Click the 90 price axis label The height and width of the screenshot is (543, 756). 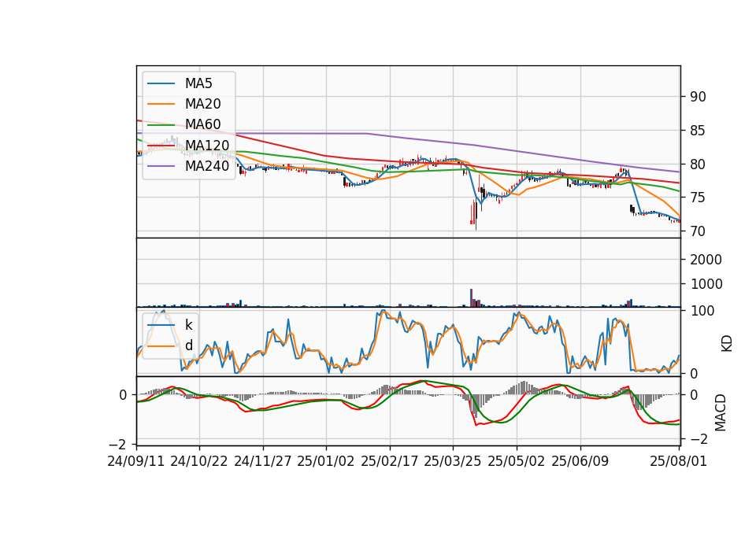698,97
